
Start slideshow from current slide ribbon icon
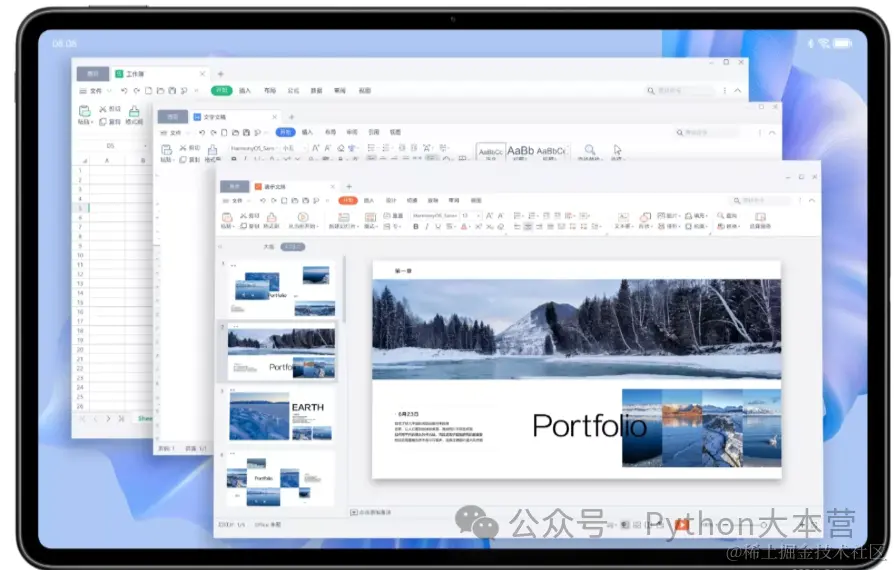(x=303, y=217)
